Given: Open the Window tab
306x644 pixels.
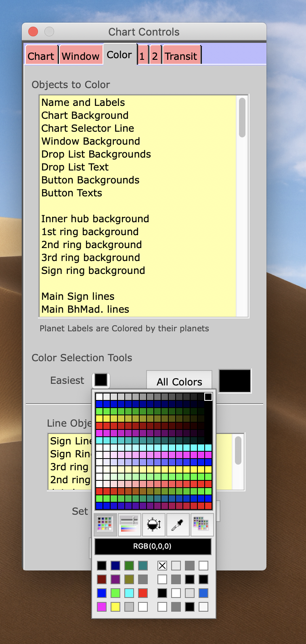Looking at the screenshot, I should (80, 56).
